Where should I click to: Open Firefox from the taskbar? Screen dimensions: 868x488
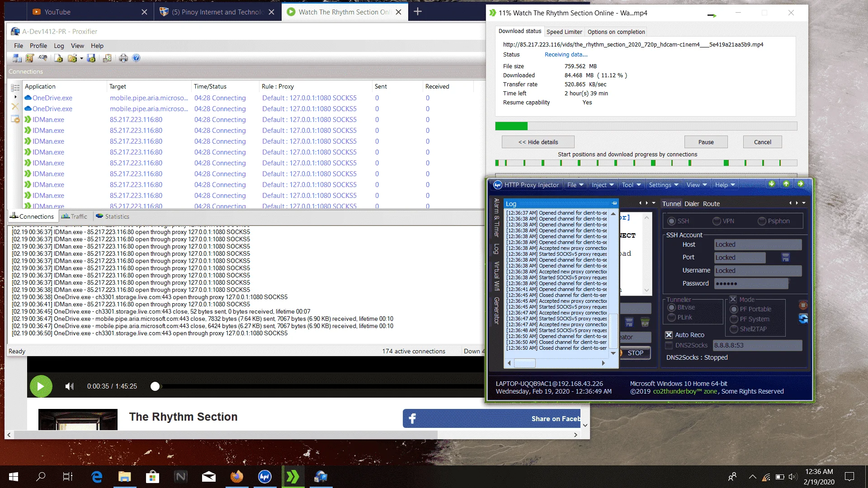pyautogui.click(x=237, y=477)
